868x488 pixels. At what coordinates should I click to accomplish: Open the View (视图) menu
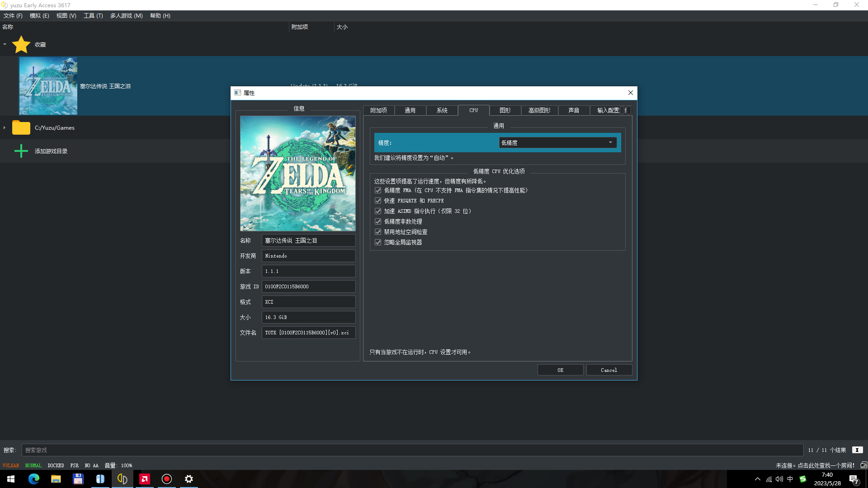(x=66, y=16)
